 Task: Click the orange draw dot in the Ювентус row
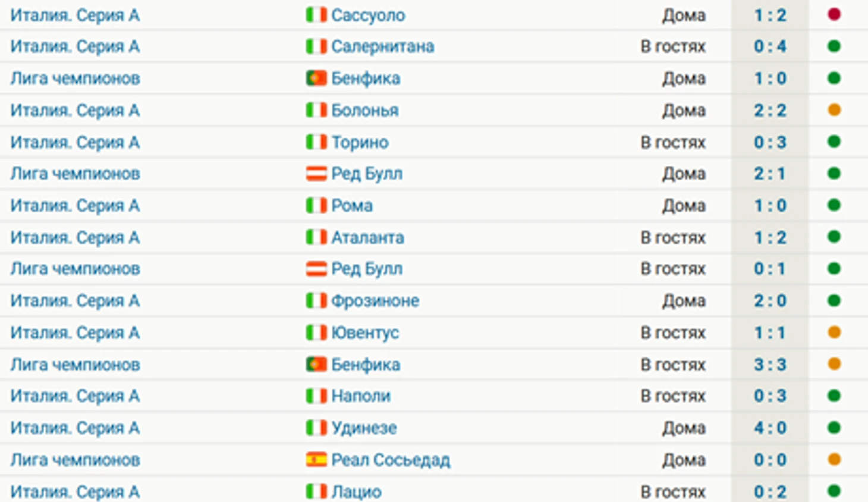(834, 332)
